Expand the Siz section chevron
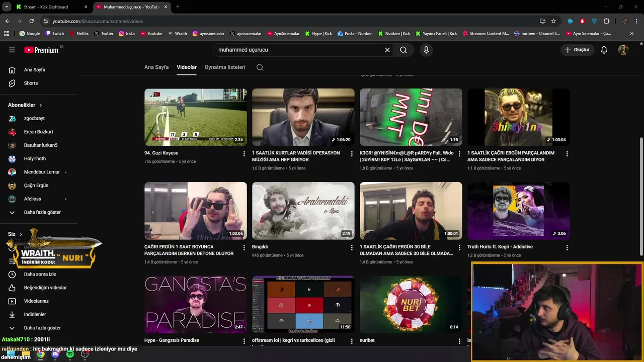 21,234
